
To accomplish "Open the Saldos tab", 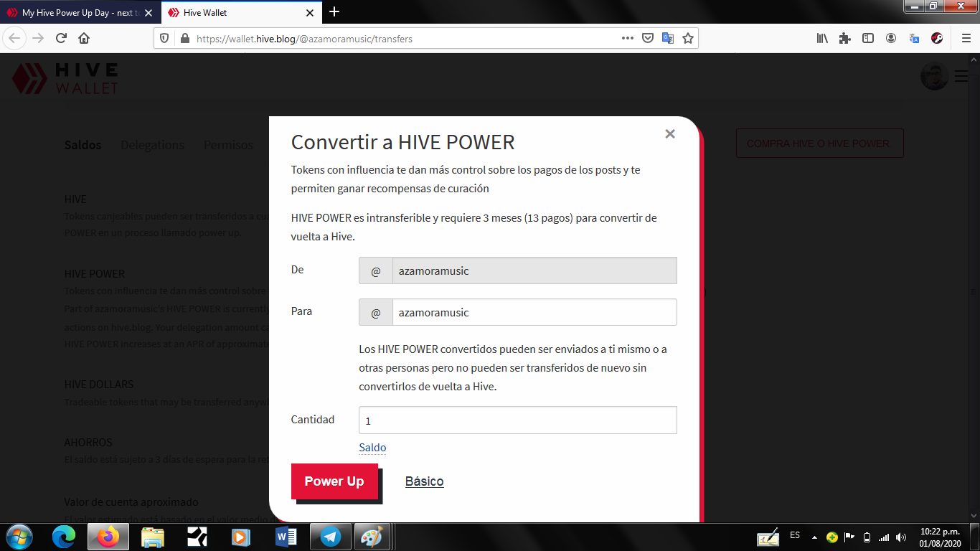I will (x=83, y=145).
